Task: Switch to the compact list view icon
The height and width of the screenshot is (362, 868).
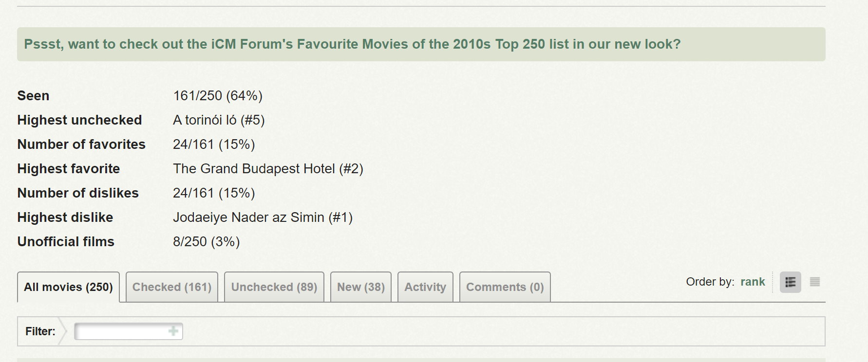Action: pyautogui.click(x=815, y=282)
